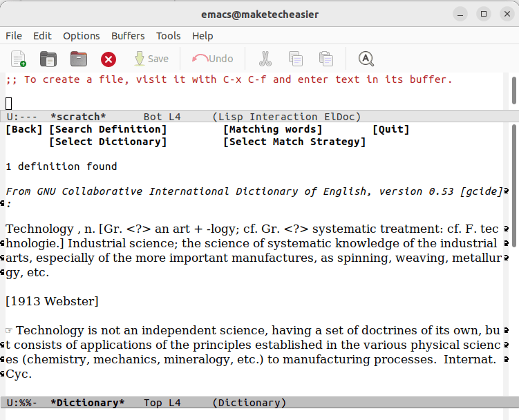Open Dired directory toolbar icon
519x420 pixels.
(x=79, y=59)
